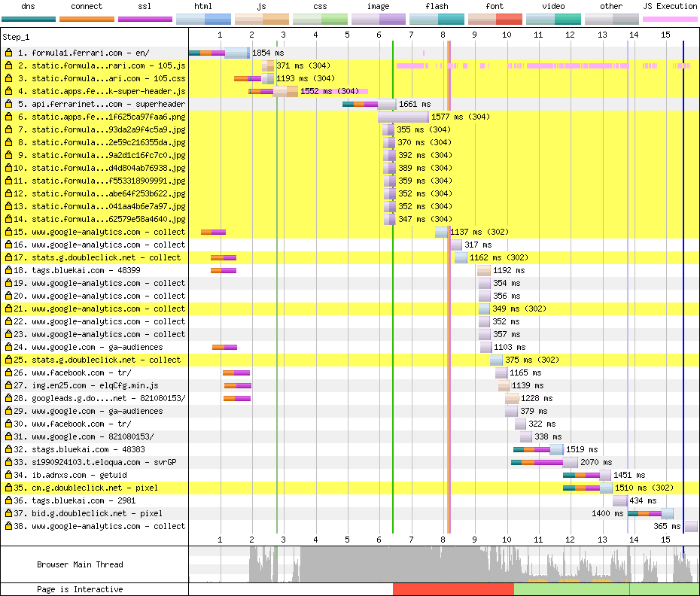The width and height of the screenshot is (700, 596).
Task: Click the red segment of the Page is Interactive bar
Action: (454, 590)
